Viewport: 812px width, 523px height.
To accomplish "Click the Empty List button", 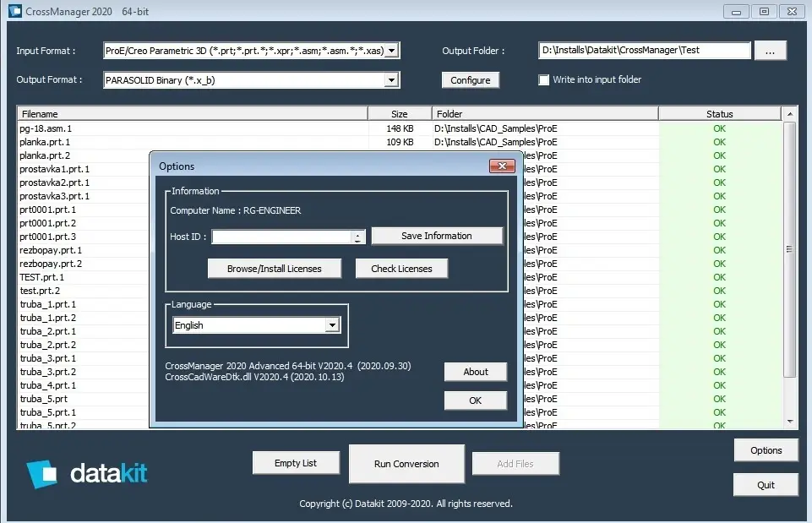I will (296, 463).
